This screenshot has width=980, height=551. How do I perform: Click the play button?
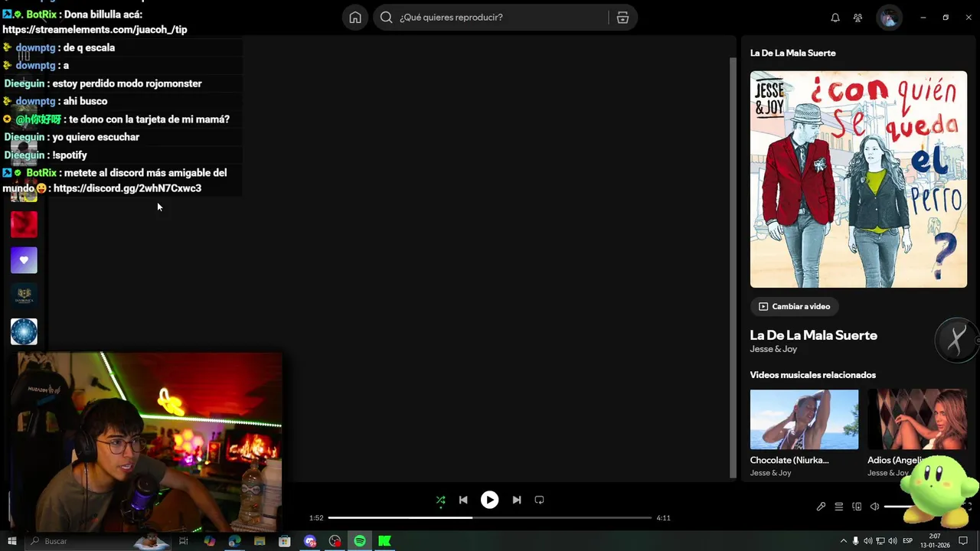coord(489,500)
